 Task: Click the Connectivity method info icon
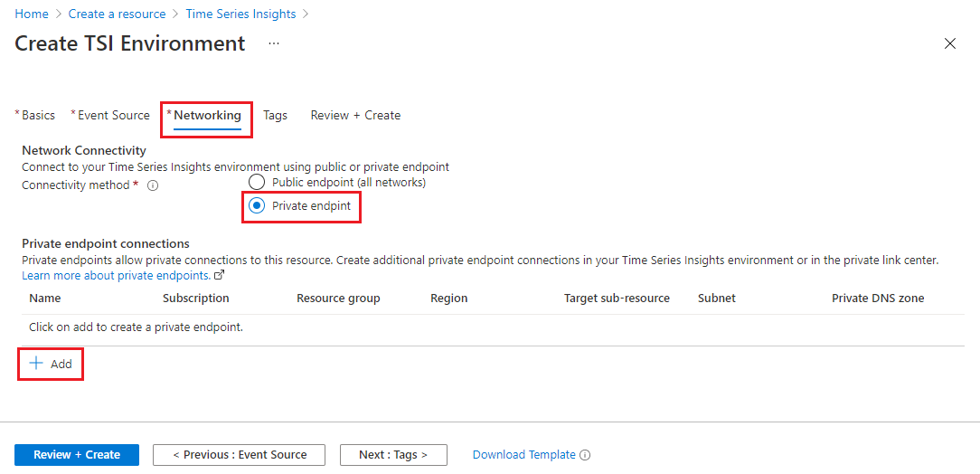(153, 185)
